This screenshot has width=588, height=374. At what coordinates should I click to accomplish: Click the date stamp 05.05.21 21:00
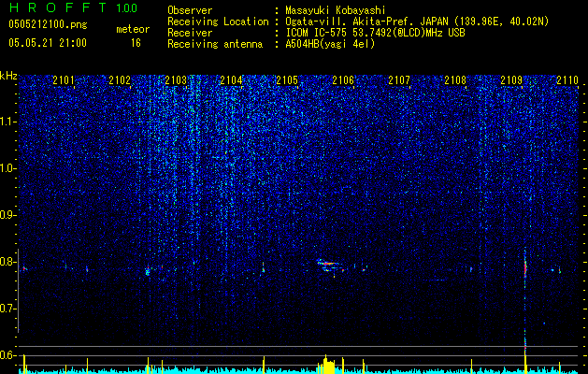[x=48, y=42]
